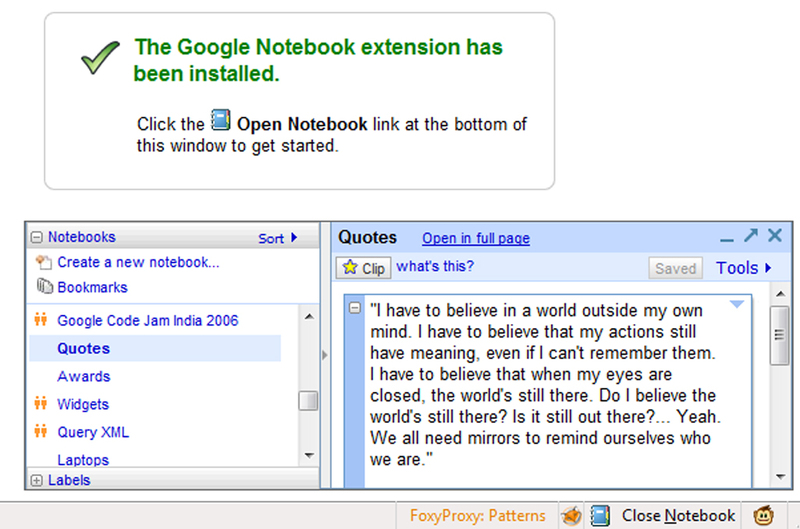This screenshot has width=800, height=529.
Task: Click the notebook icon beside Close Notebook
Action: pos(601,516)
